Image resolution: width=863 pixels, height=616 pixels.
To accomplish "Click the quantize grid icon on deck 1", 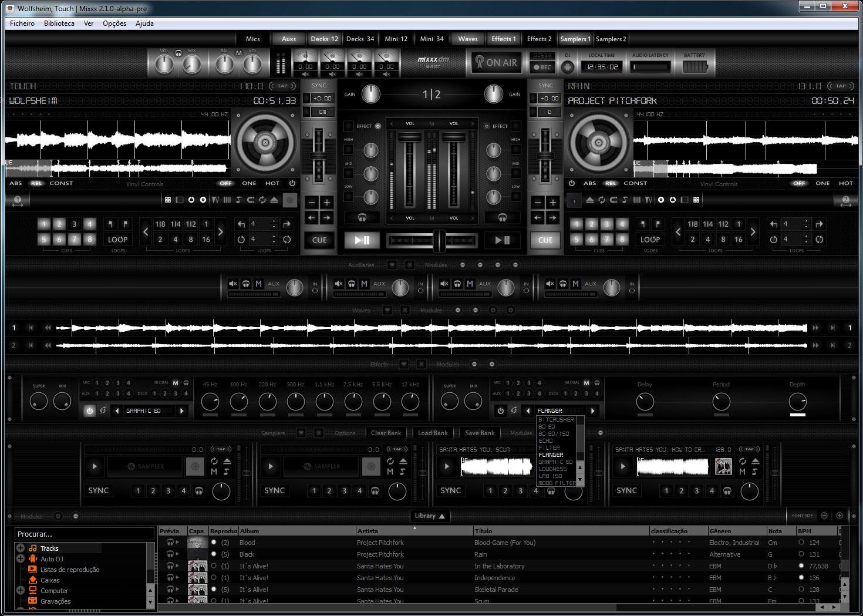I will (168, 200).
